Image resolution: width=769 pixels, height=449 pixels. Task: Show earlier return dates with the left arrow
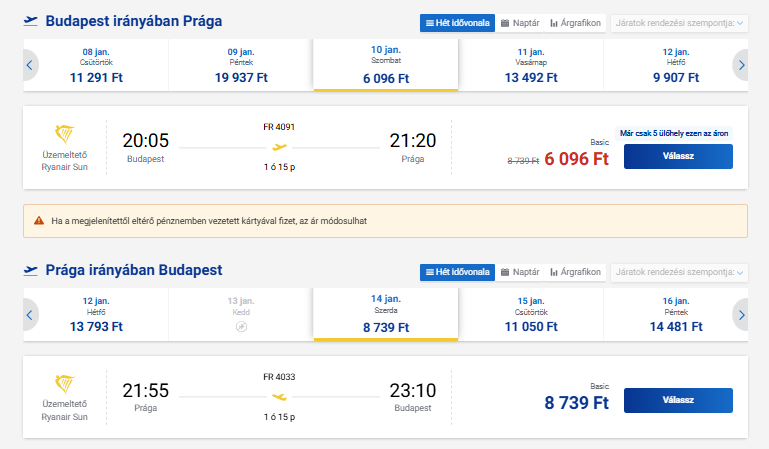[x=30, y=314]
